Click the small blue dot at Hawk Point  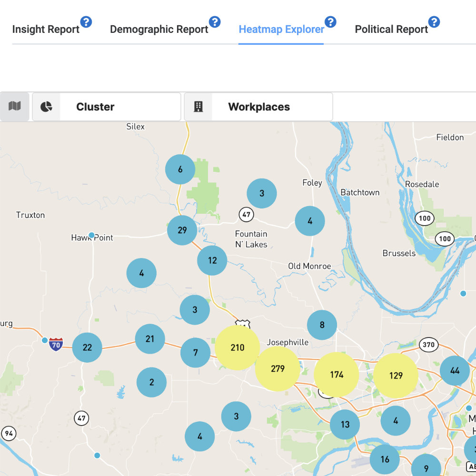pyautogui.click(x=92, y=235)
